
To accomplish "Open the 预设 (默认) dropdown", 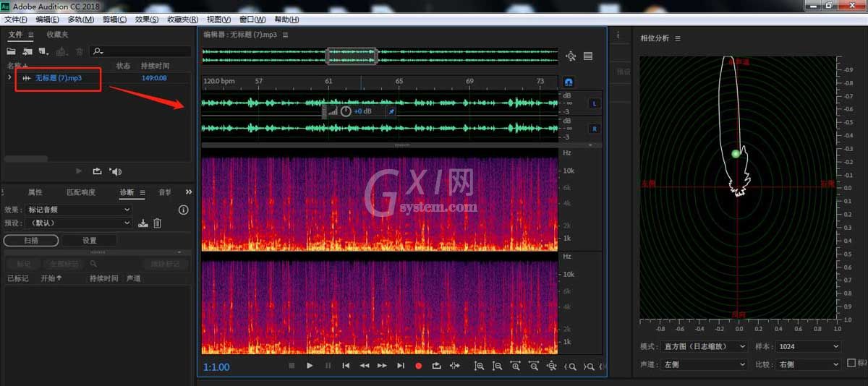I will click(x=80, y=223).
